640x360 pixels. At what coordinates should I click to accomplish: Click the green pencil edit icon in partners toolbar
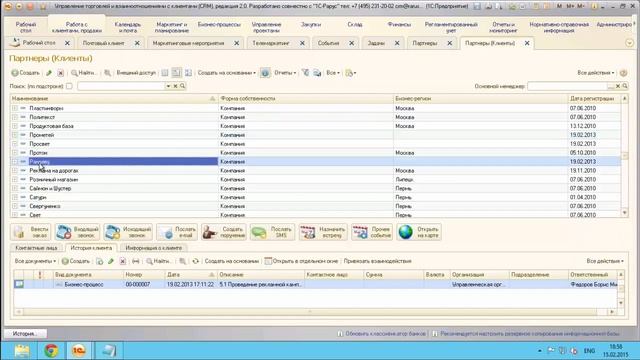pos(49,73)
